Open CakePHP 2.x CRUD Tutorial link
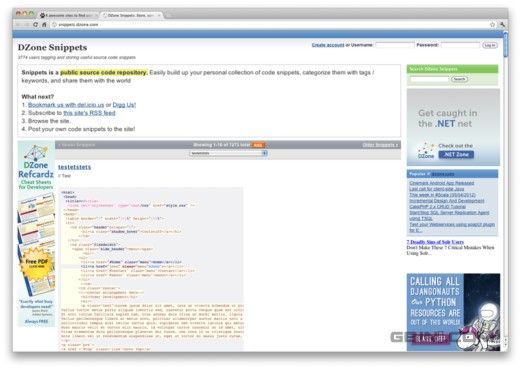The width and height of the screenshot is (520, 369). click(x=438, y=207)
